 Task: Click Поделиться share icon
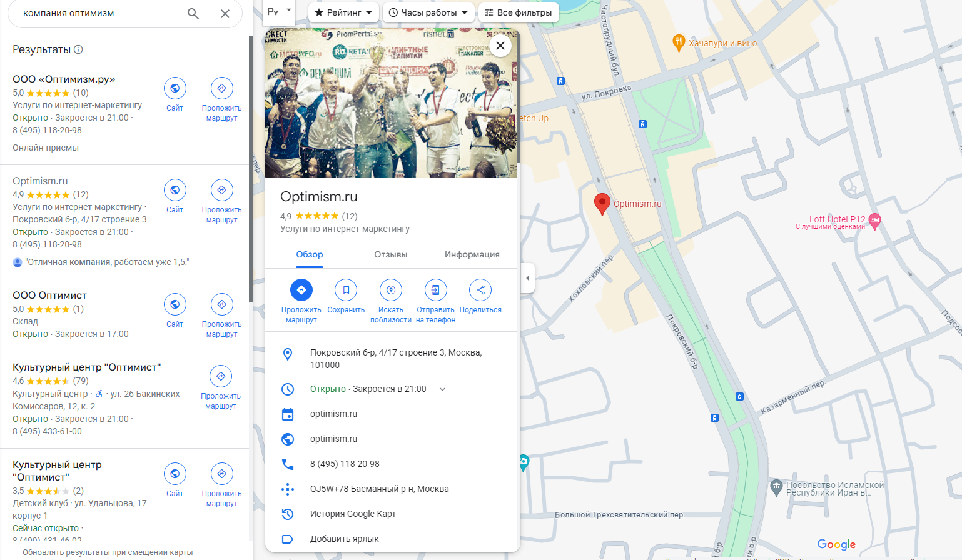[480, 290]
